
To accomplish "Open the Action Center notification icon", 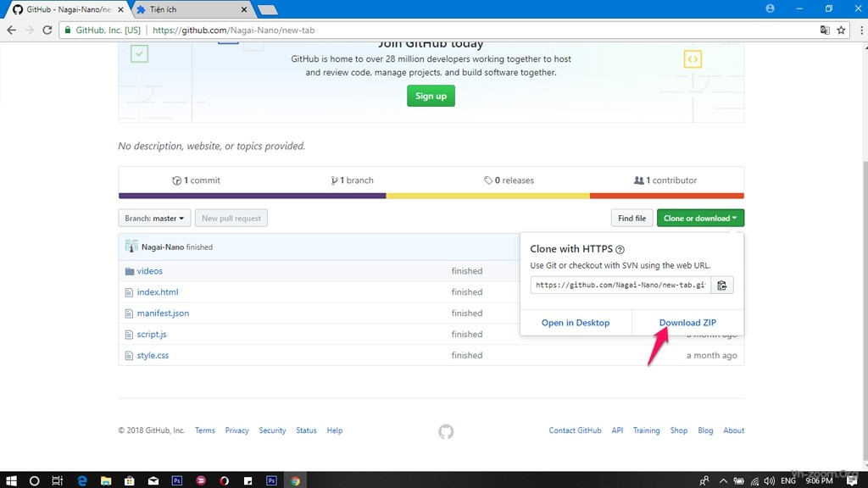I will (x=852, y=480).
